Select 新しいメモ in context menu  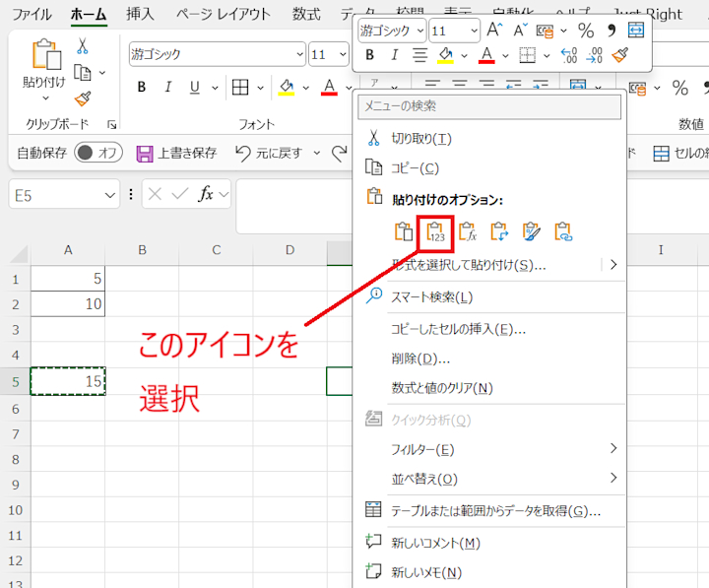[489, 572]
